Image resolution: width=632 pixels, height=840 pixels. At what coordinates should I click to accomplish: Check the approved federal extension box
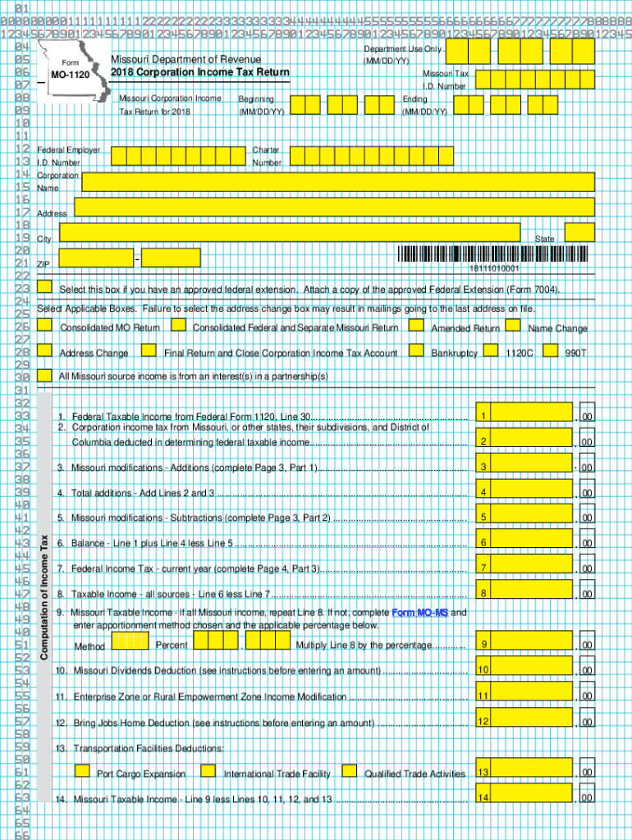44,287
